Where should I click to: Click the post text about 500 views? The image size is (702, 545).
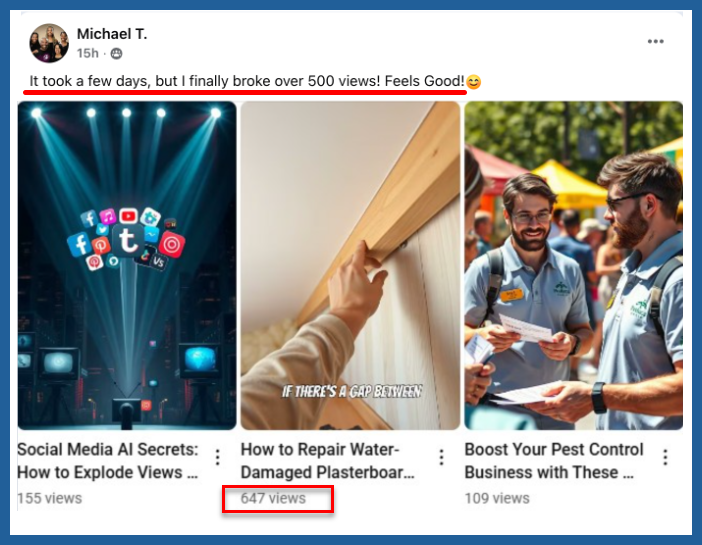point(247,82)
